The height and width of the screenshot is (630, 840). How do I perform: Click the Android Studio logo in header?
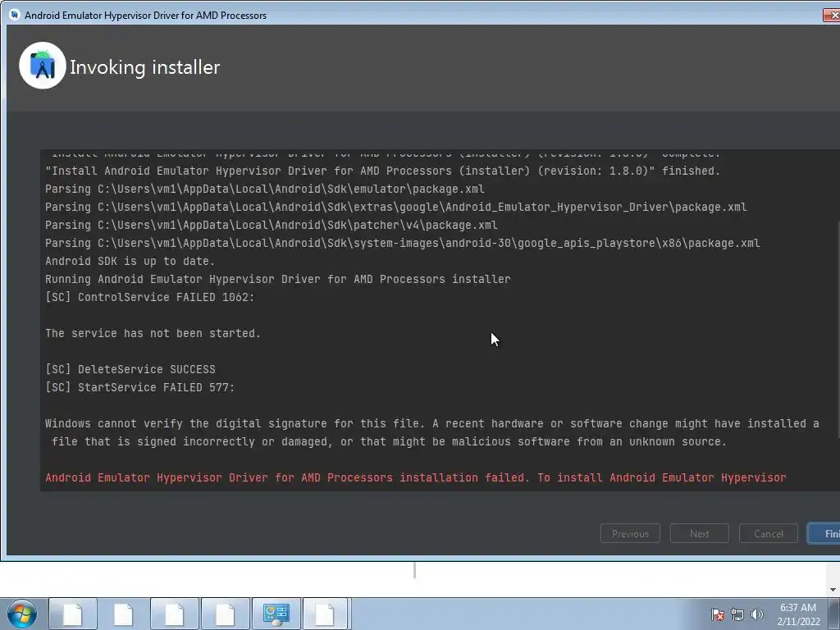pos(43,66)
